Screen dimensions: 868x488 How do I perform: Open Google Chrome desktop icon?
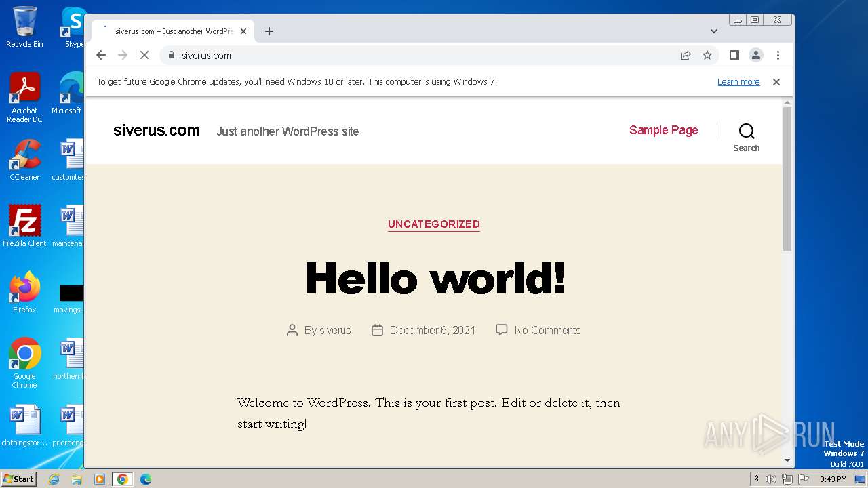coord(24,363)
